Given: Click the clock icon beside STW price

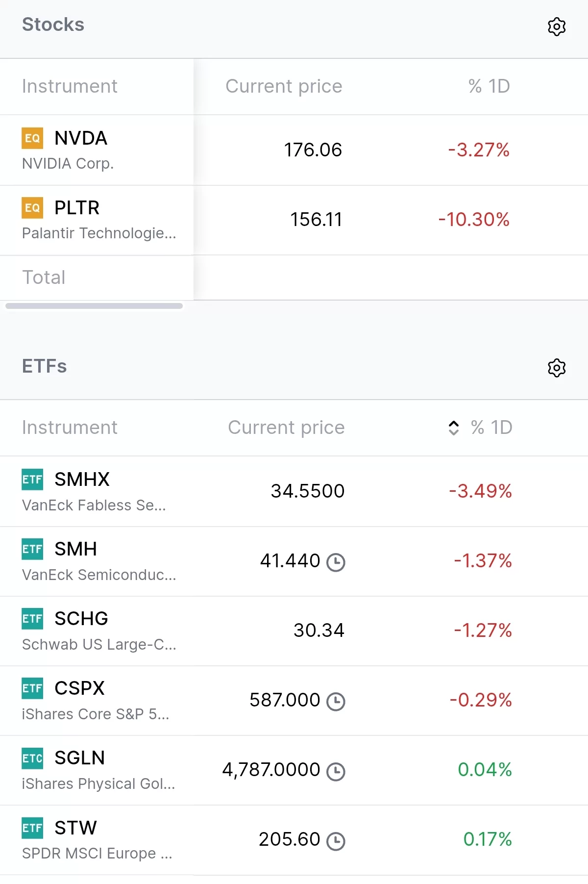Looking at the screenshot, I should click(x=336, y=841).
